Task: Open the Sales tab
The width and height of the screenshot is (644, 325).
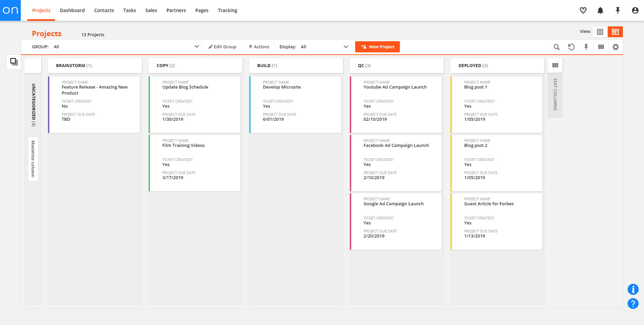Action: point(151,10)
